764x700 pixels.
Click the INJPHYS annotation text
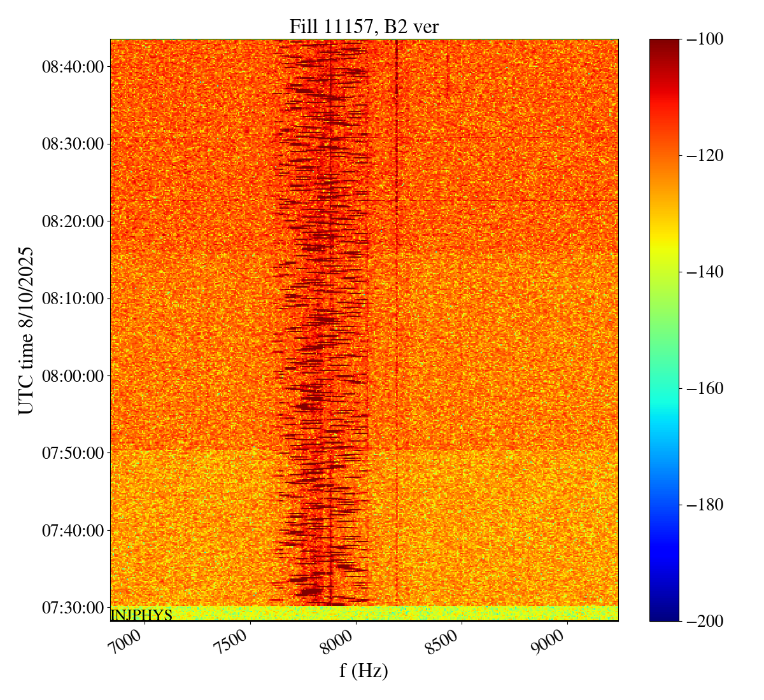click(141, 615)
